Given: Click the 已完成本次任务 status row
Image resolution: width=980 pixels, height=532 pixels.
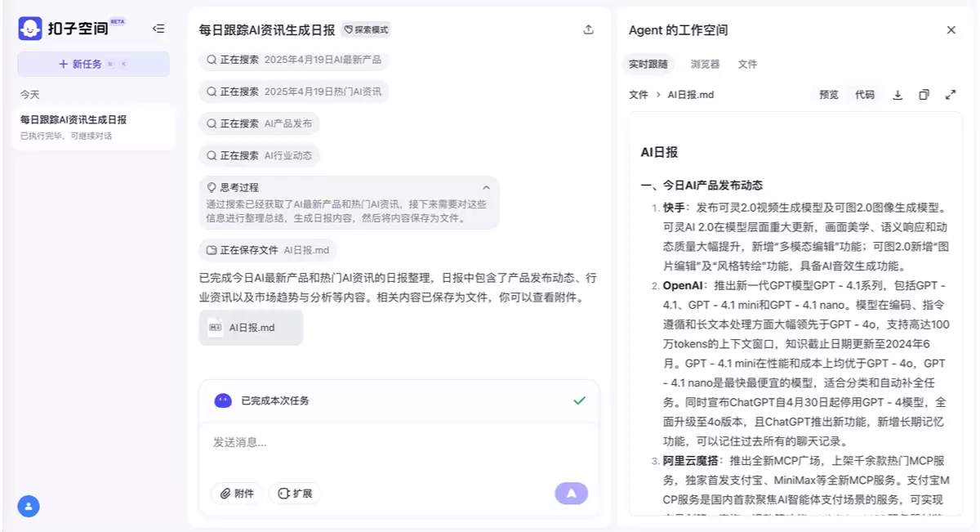Looking at the screenshot, I should [x=399, y=400].
